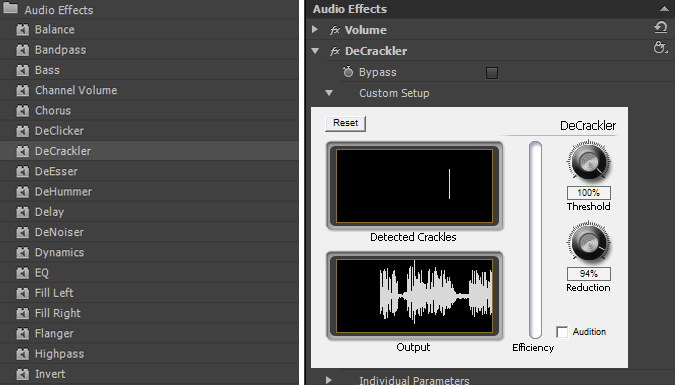This screenshot has height=385, width=675.
Task: Expand the Volume effect
Action: pos(315,29)
